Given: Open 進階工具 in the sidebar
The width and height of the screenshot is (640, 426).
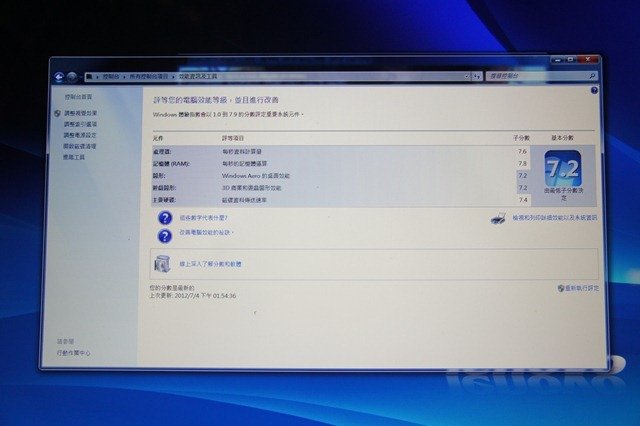Looking at the screenshot, I should pyautogui.click(x=74, y=157).
